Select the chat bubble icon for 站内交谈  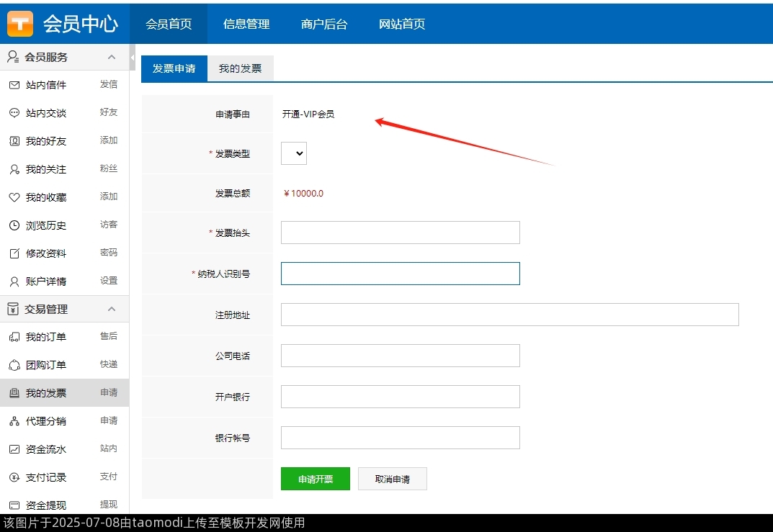pyautogui.click(x=16, y=113)
